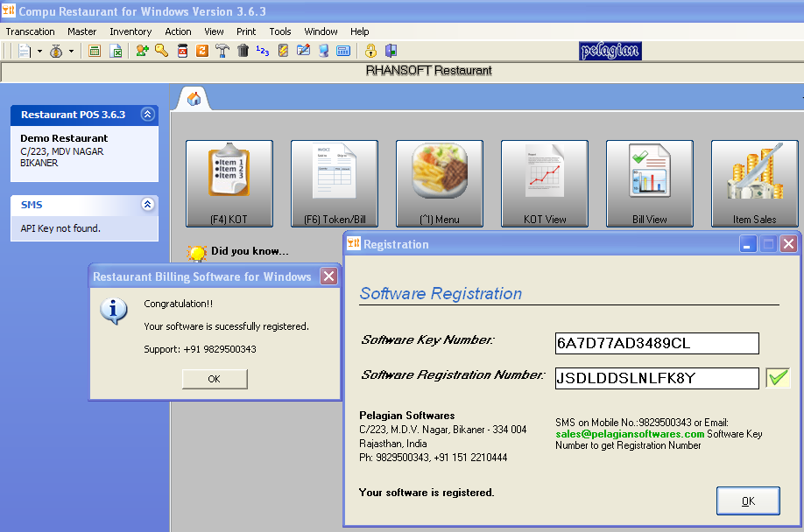Click the edit note pencil toolbar icon
This screenshot has width=804, height=532.
[304, 51]
